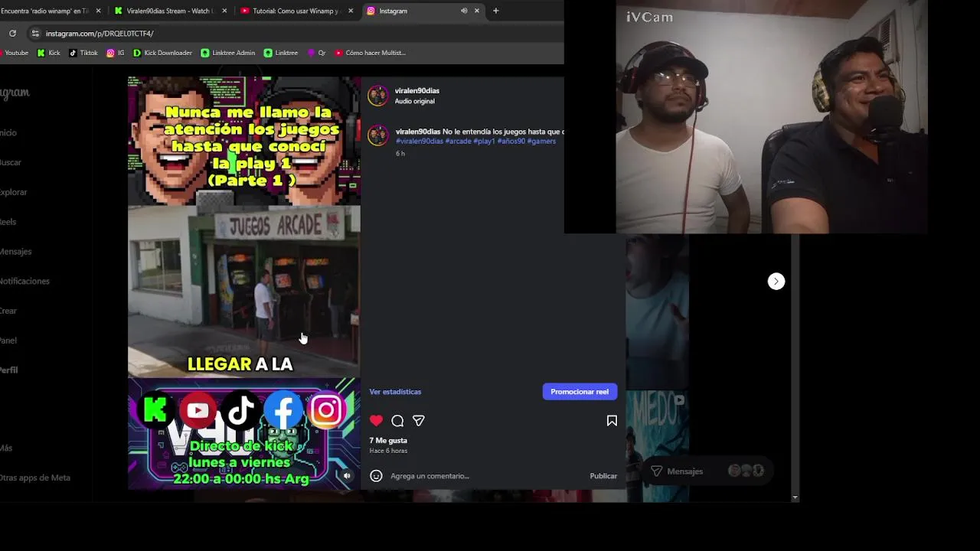View '7 Me gusta' likes list
Image resolution: width=980 pixels, height=551 pixels.
[x=388, y=441]
